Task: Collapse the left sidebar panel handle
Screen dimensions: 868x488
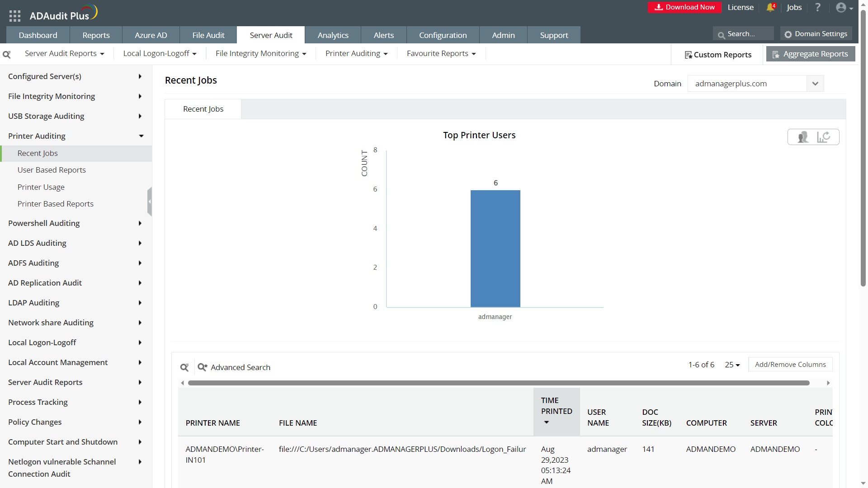Action: tap(150, 202)
